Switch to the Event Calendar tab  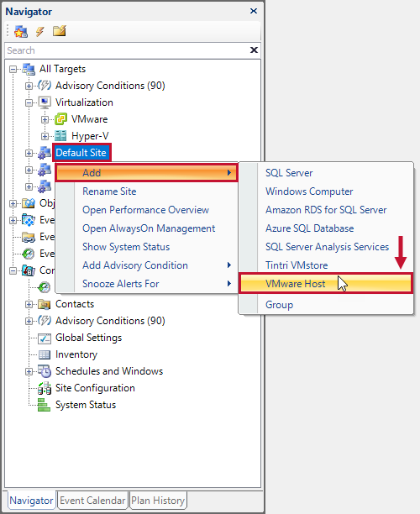pyautogui.click(x=92, y=501)
